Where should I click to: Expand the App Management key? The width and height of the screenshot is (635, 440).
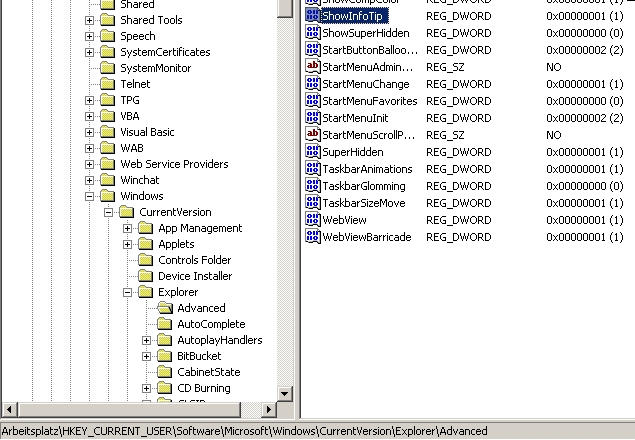tap(128, 228)
